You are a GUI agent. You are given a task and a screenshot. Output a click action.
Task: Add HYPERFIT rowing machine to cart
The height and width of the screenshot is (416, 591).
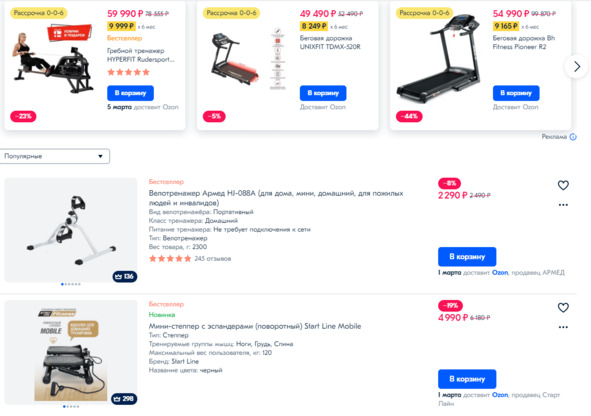[130, 93]
